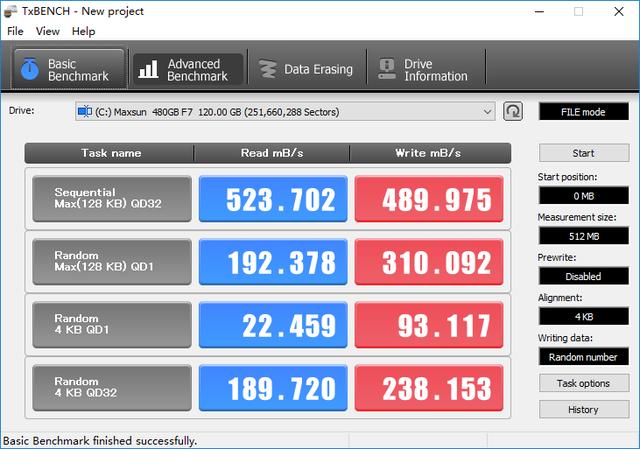
Task: Click the Drive: label
Action: point(21,111)
